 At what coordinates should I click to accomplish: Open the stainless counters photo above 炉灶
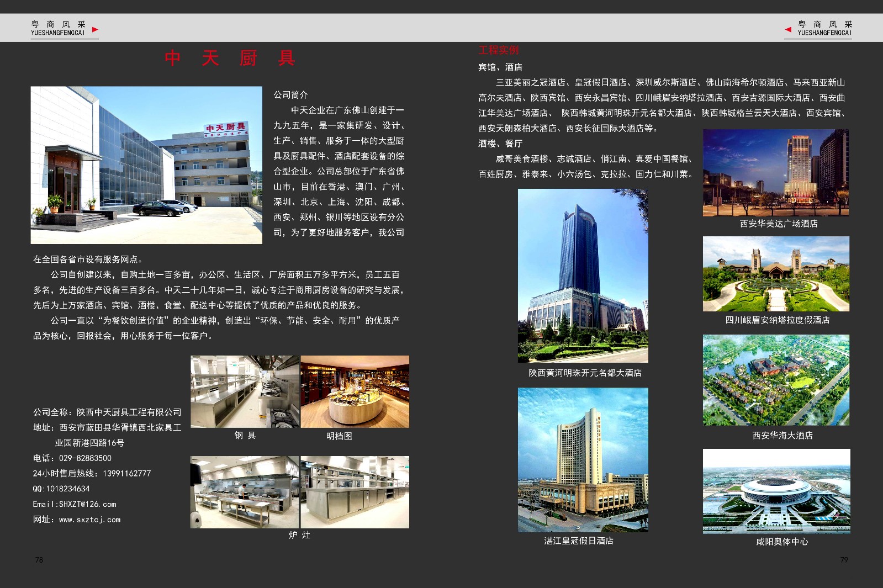coord(355,492)
